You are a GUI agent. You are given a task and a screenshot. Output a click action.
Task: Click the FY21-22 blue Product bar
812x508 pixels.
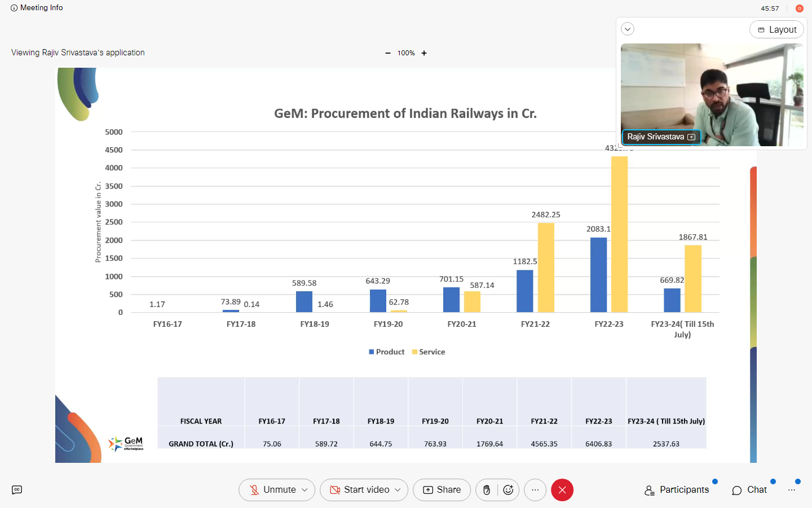click(x=525, y=291)
